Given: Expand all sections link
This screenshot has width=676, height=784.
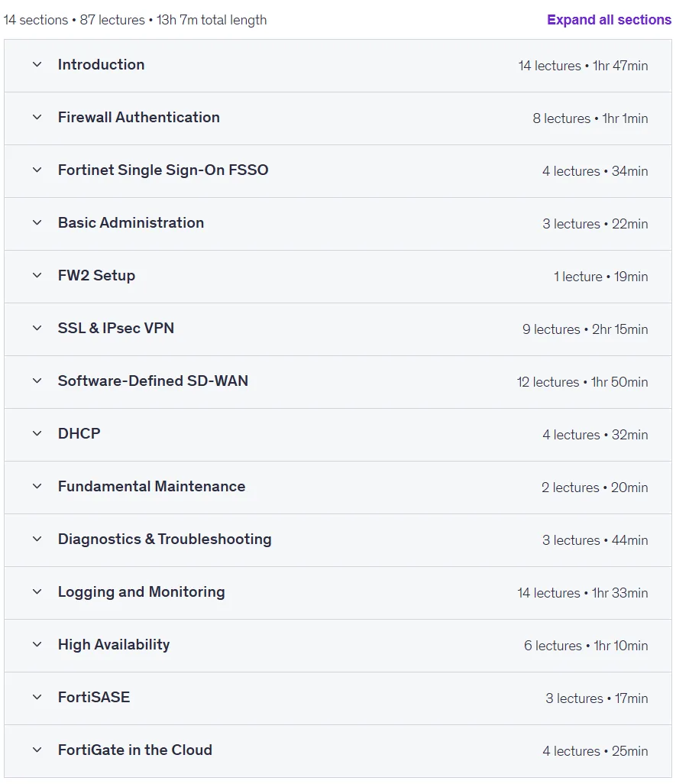Looking at the screenshot, I should (x=609, y=20).
